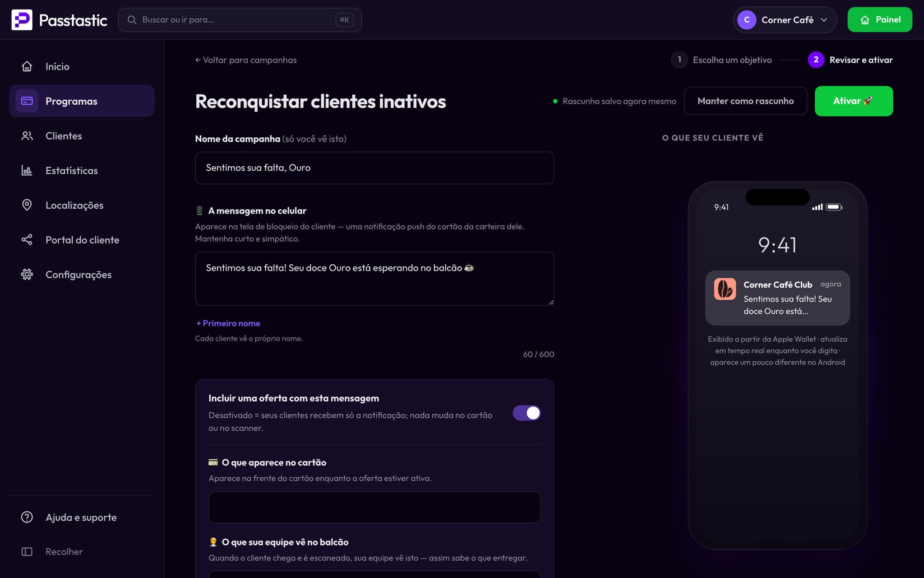
Task: Click Ativar to launch the campaign
Action: [x=854, y=101]
